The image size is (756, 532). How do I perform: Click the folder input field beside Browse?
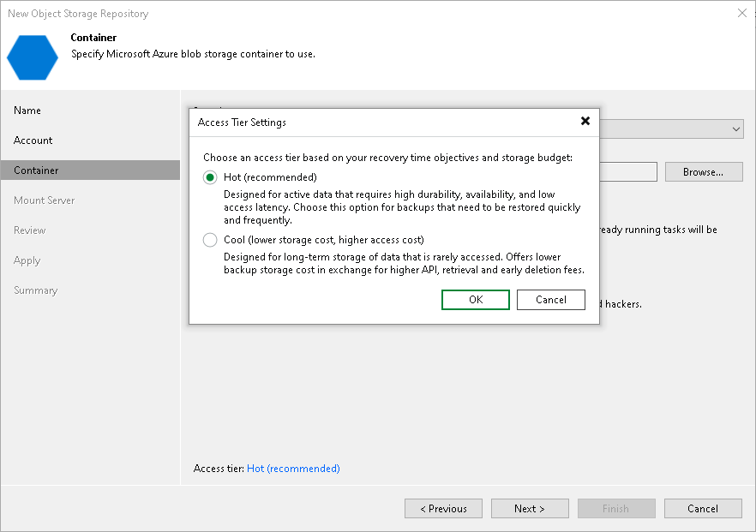coord(628,172)
